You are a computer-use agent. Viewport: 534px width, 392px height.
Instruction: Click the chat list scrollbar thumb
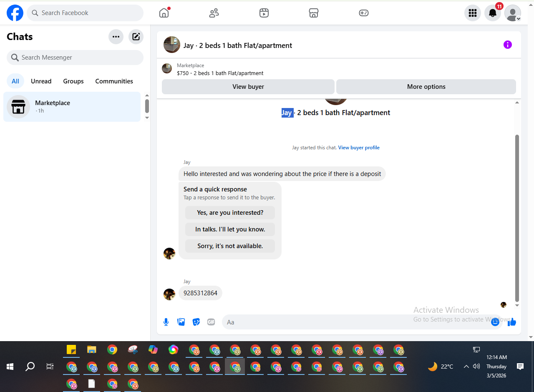pyautogui.click(x=147, y=106)
